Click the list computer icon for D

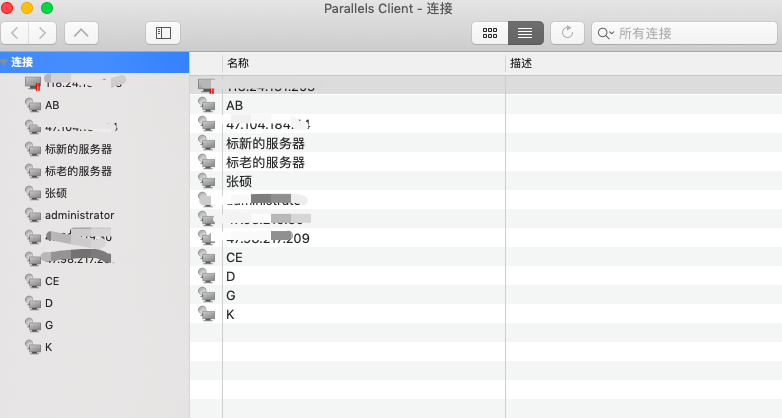pyautogui.click(x=206, y=276)
